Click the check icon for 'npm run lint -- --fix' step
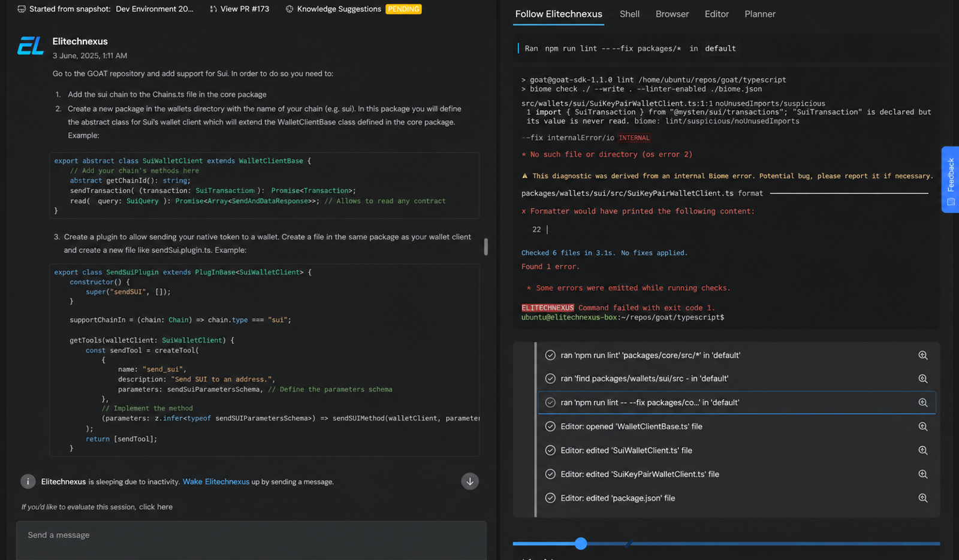 tap(550, 402)
